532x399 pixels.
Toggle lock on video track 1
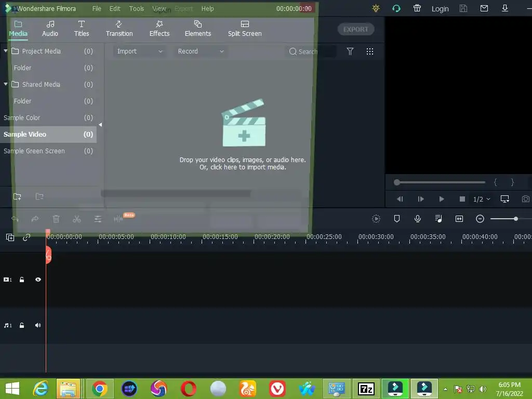coord(22,280)
